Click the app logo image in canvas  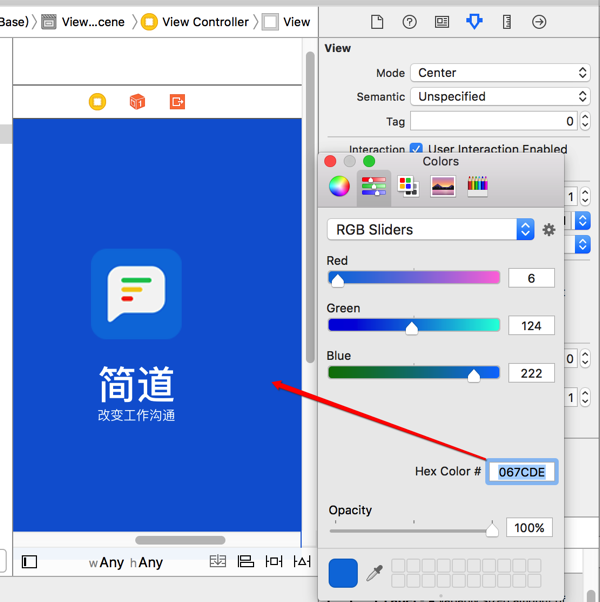click(x=136, y=294)
